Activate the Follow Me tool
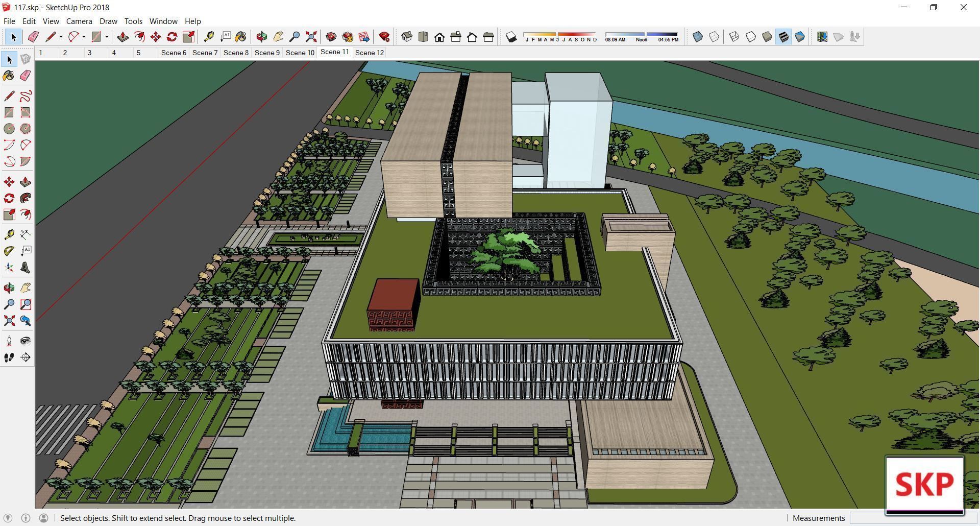 (x=26, y=198)
